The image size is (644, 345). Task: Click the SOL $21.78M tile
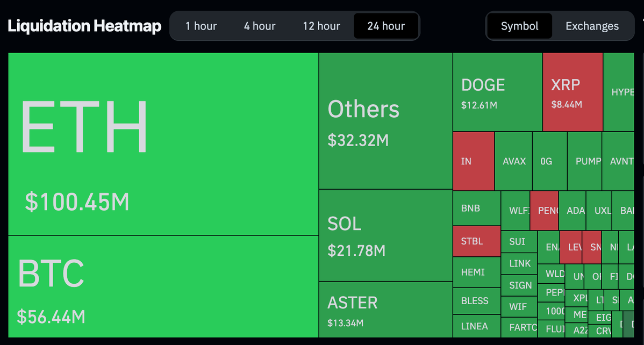coord(385,235)
